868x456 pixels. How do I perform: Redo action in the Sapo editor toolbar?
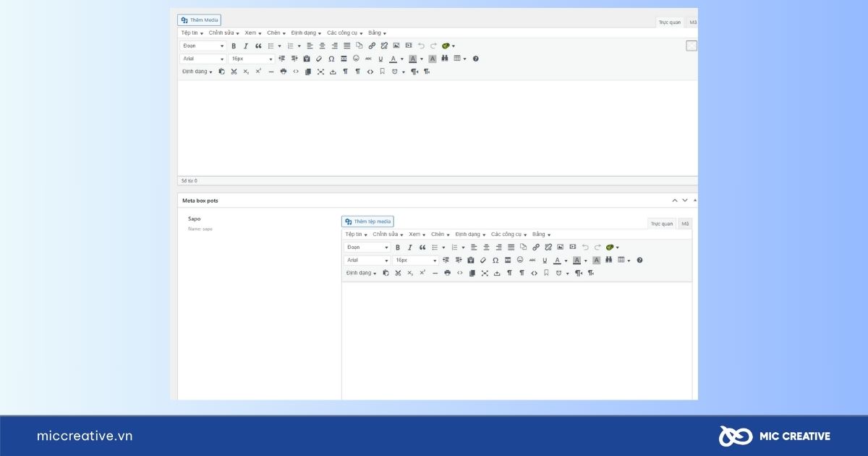(597, 248)
